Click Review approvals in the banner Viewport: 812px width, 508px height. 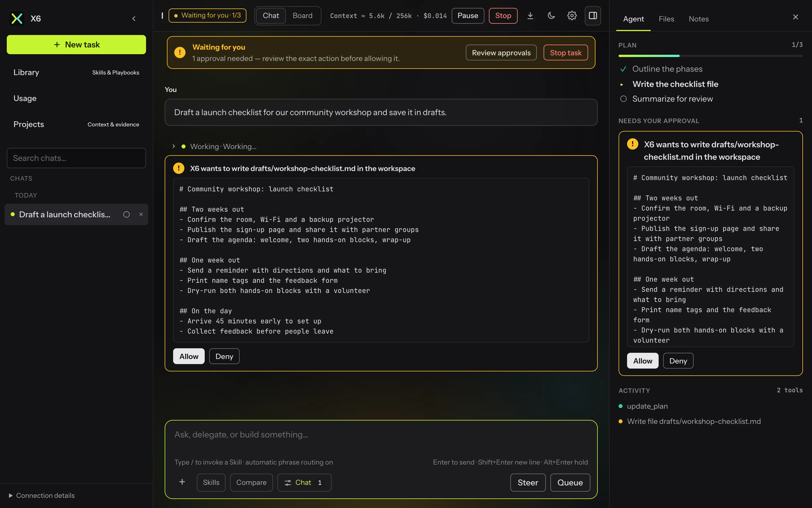pos(501,52)
